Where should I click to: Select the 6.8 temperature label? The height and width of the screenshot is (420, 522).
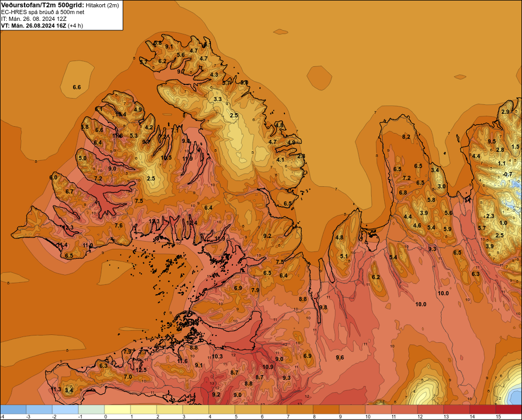(403, 193)
